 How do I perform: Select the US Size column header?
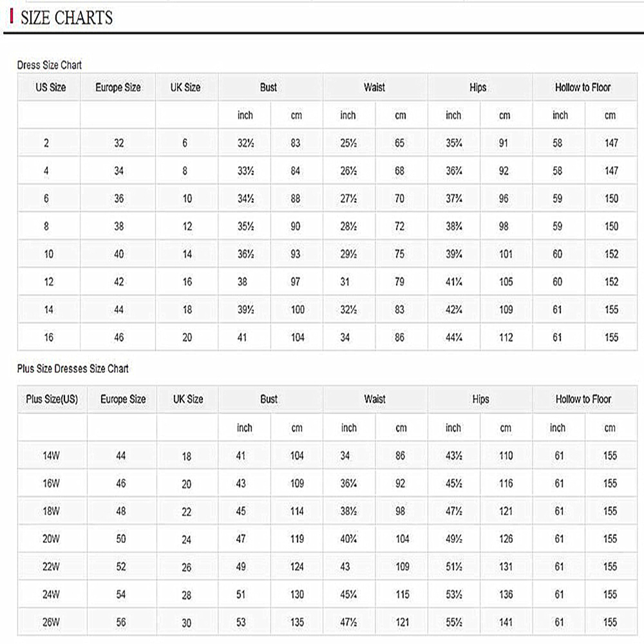pyautogui.click(x=50, y=88)
